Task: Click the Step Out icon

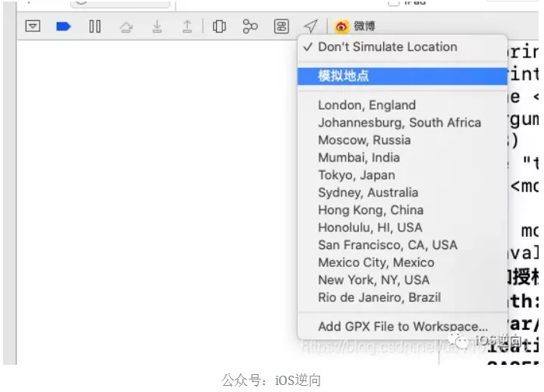Action: click(187, 26)
